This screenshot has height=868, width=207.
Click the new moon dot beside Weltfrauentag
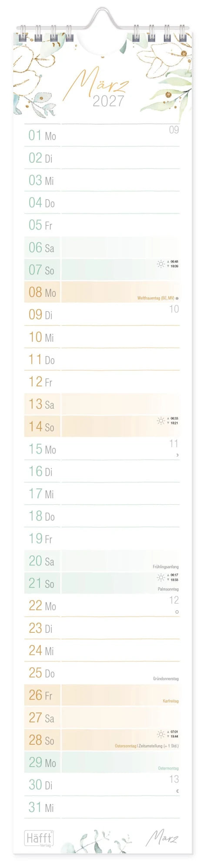pyautogui.click(x=177, y=298)
